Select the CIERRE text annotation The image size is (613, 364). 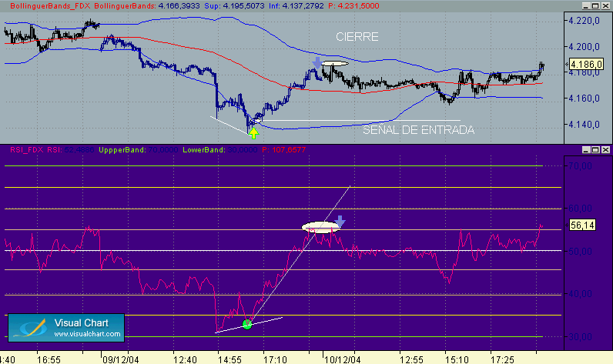pyautogui.click(x=357, y=37)
